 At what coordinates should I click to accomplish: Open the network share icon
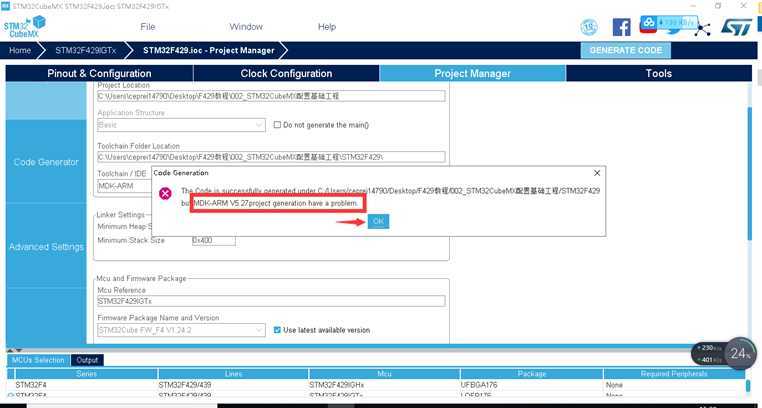click(x=702, y=28)
